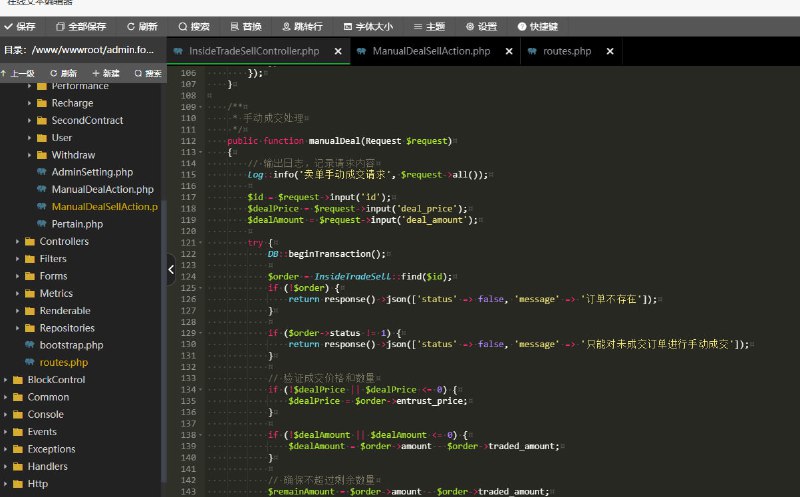
Task: Collapse the file sidebar with the arrow handle
Action: (171, 269)
